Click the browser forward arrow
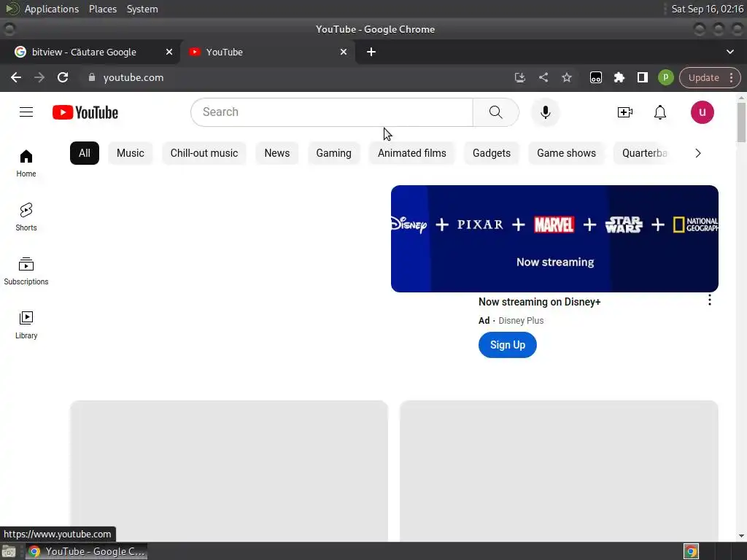This screenshot has width=747, height=560. (x=39, y=77)
